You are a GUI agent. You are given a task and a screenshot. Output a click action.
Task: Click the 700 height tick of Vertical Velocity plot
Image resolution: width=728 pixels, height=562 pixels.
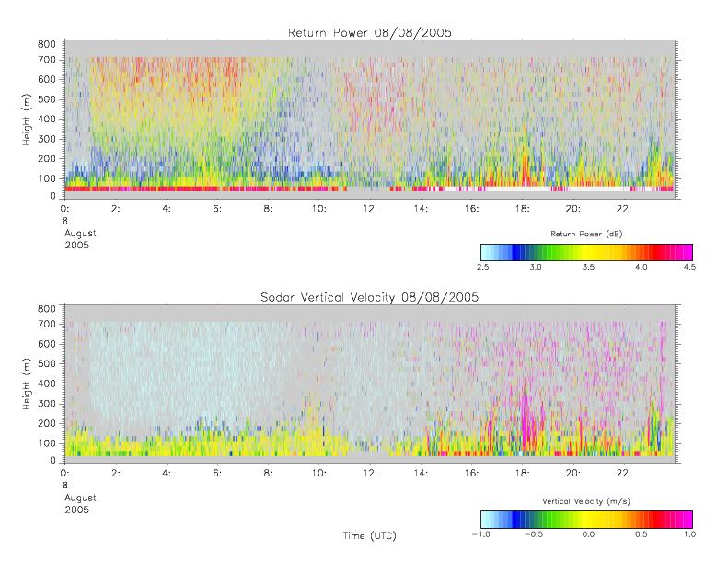coord(46,324)
